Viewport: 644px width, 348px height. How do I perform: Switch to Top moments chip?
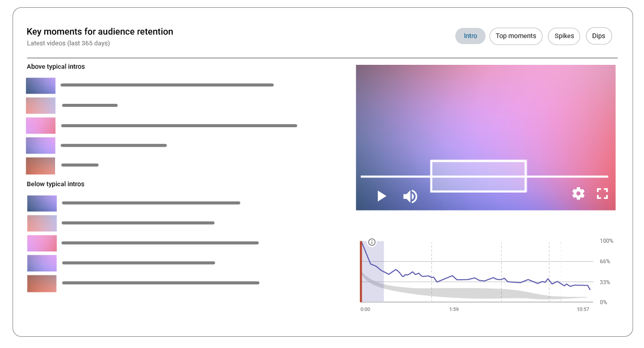(516, 36)
